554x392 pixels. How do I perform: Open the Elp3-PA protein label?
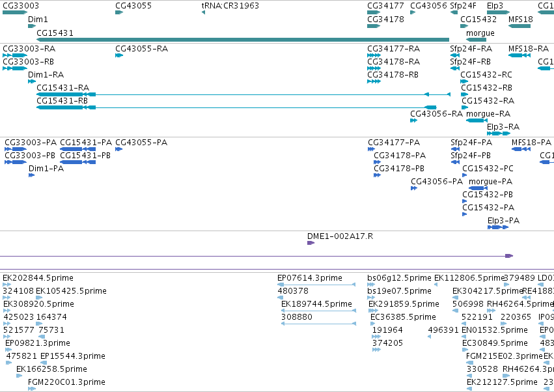pyautogui.click(x=504, y=221)
